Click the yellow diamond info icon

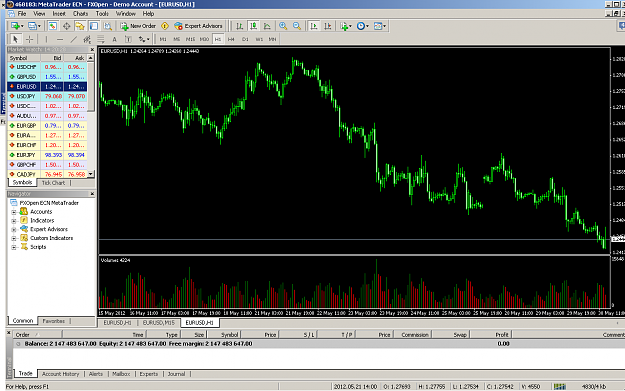[x=165, y=26]
